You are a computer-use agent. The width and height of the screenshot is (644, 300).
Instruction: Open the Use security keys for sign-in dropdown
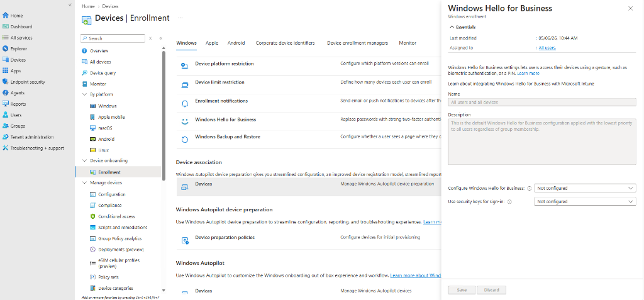point(585,202)
